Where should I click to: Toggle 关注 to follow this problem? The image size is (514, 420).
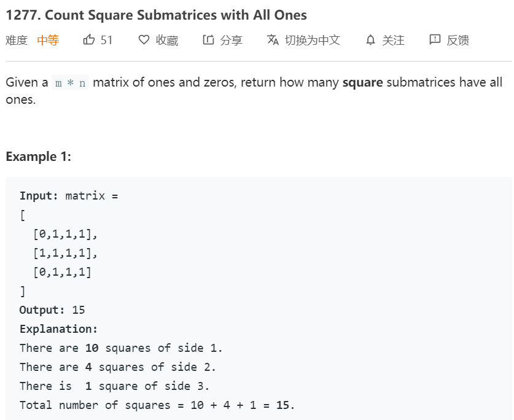click(x=393, y=40)
